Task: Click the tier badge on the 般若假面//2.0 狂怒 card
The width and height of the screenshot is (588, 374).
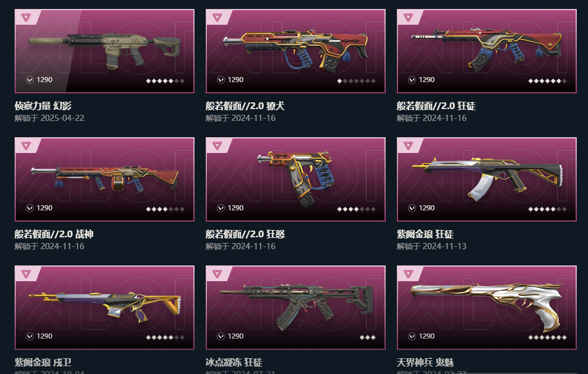Action: 217,146
